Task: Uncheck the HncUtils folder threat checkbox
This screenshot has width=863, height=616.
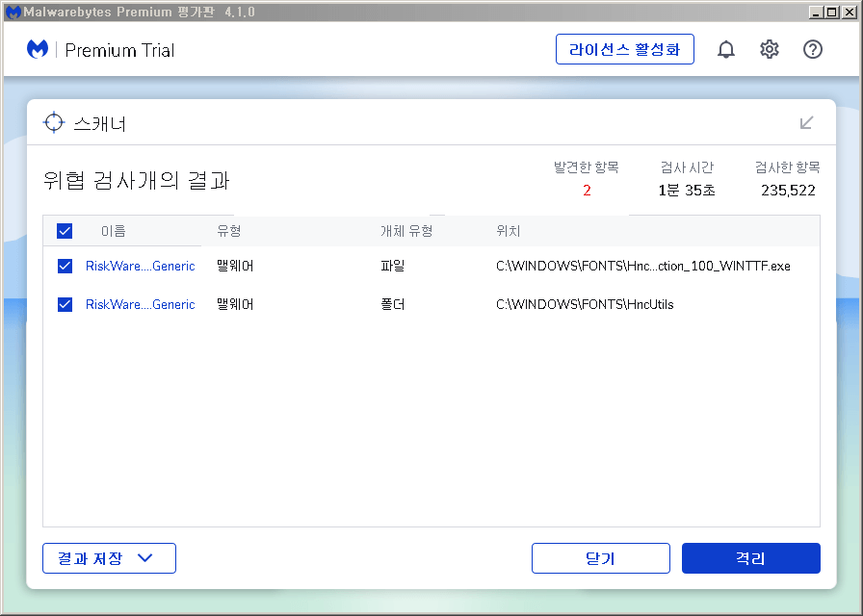Action: point(65,304)
